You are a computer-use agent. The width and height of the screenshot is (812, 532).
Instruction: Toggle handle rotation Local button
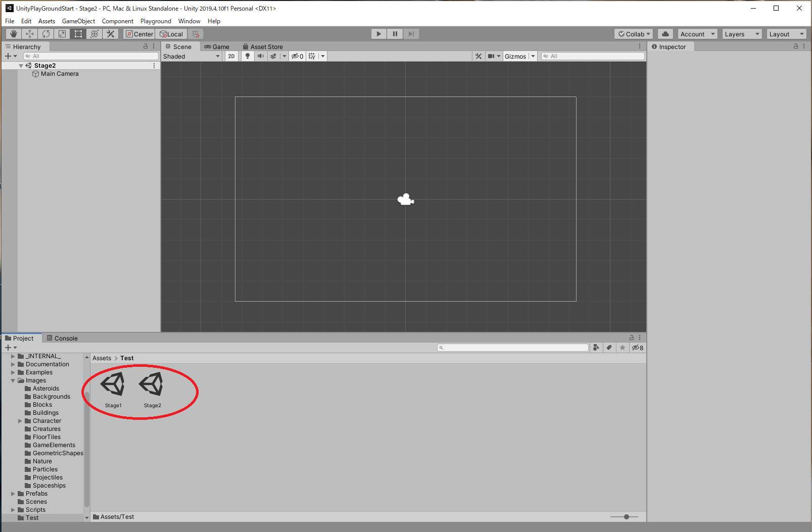point(171,34)
